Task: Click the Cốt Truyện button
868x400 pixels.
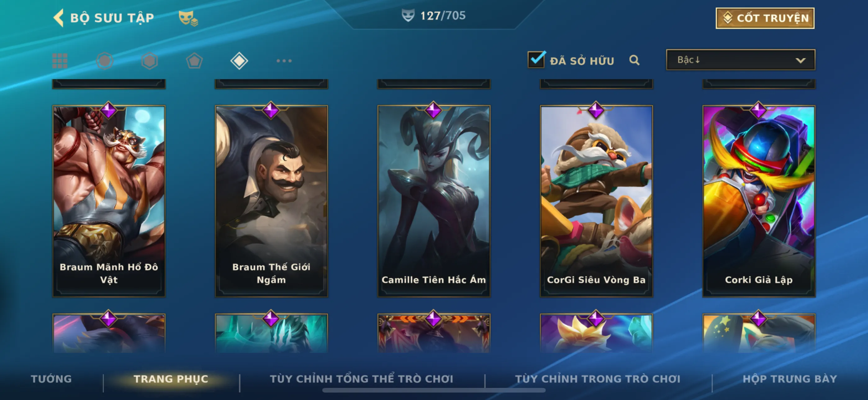Action: (765, 18)
